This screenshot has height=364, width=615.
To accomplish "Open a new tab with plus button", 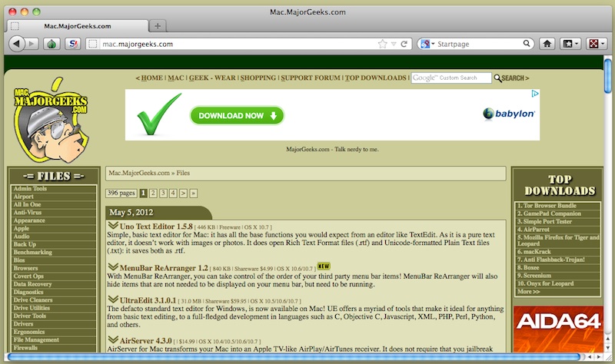I will coord(158,25).
